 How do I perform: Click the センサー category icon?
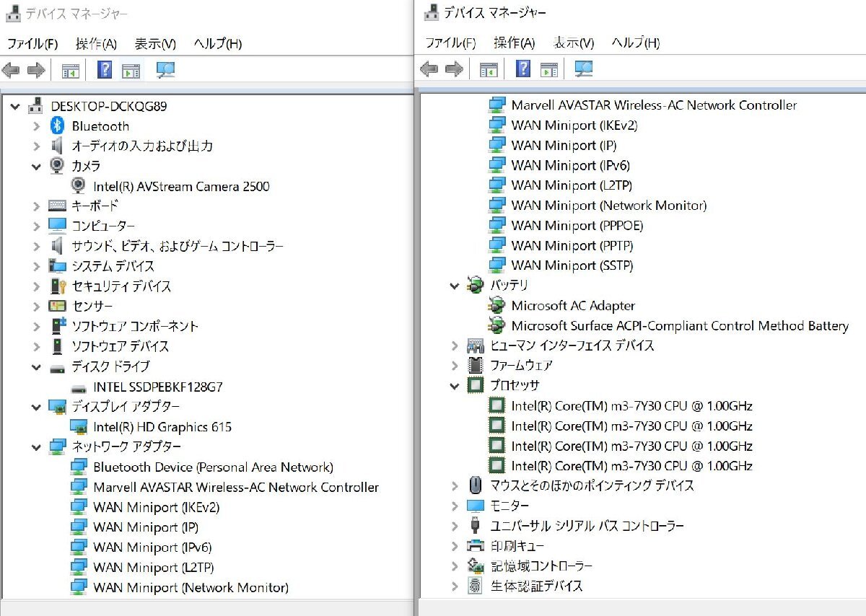pos(58,307)
